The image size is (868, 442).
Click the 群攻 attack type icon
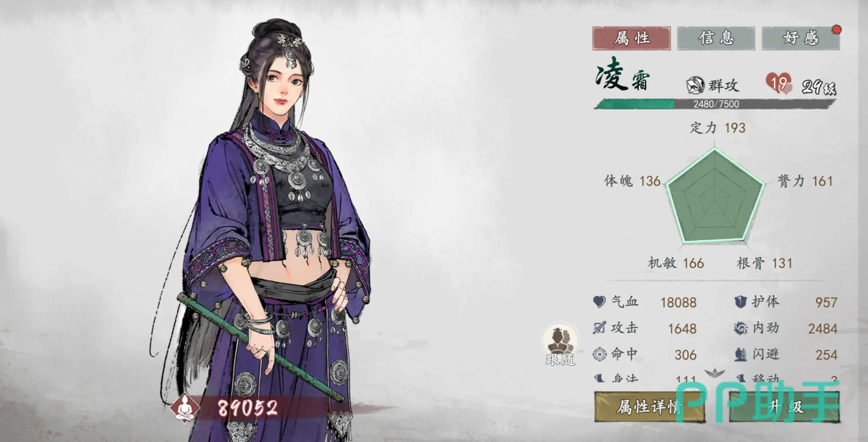(x=696, y=86)
